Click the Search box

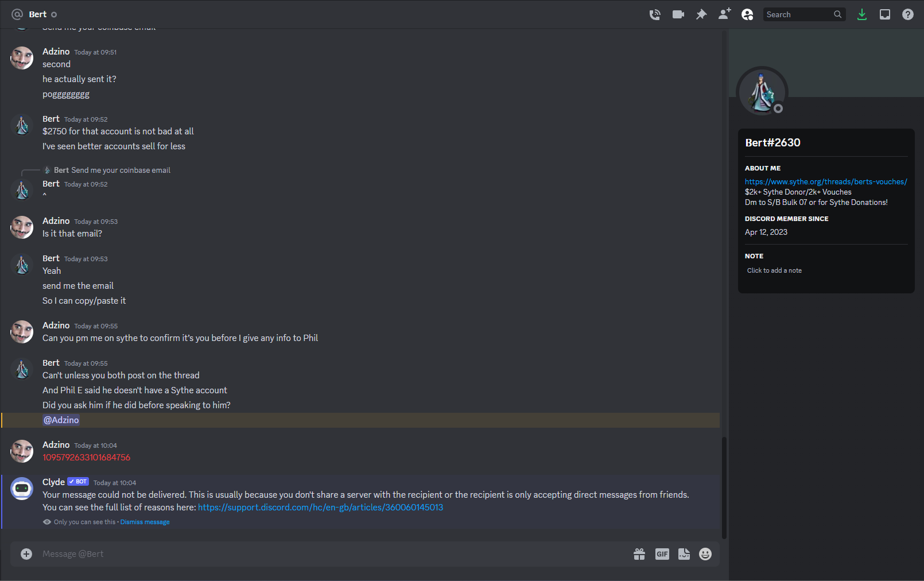[798, 14]
